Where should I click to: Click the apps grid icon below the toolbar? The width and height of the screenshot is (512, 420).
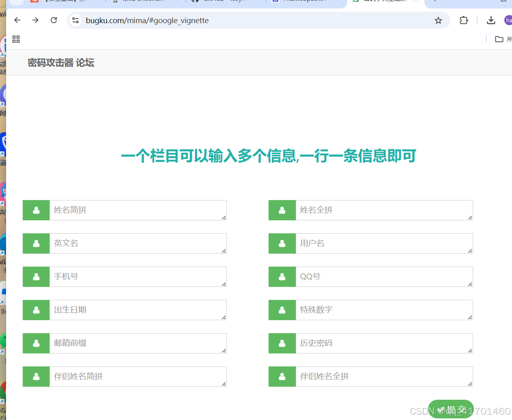[16, 39]
